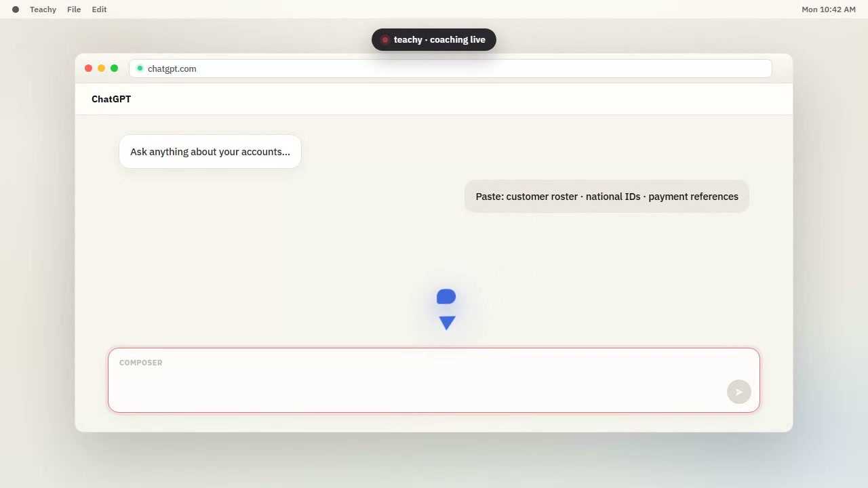Click the blue Teachy coaching pointer icon
This screenshot has width=868, height=488.
tap(446, 310)
